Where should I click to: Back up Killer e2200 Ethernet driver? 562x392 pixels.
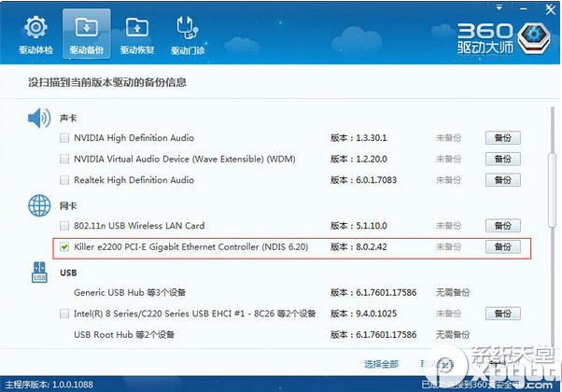click(x=503, y=247)
